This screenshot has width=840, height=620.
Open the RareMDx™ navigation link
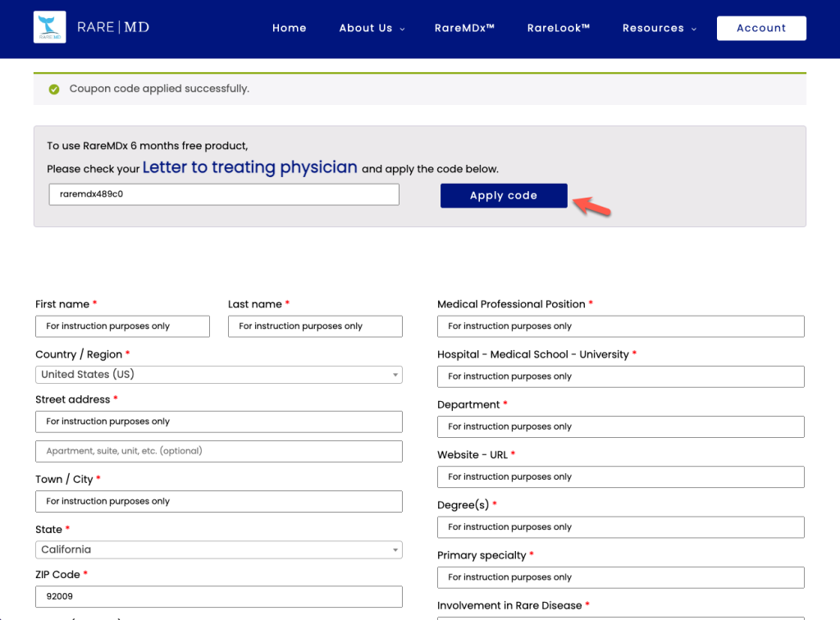click(x=464, y=28)
